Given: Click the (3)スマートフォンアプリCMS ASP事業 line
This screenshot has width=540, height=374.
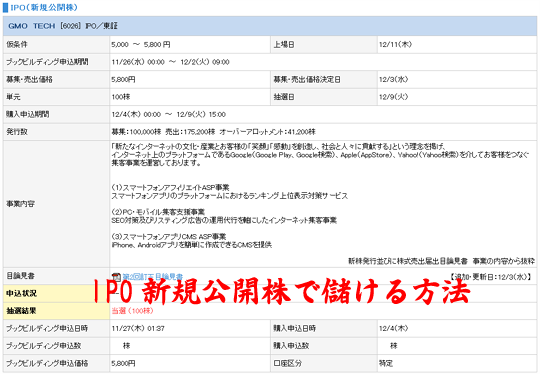Looking at the screenshot, I should (169, 237).
